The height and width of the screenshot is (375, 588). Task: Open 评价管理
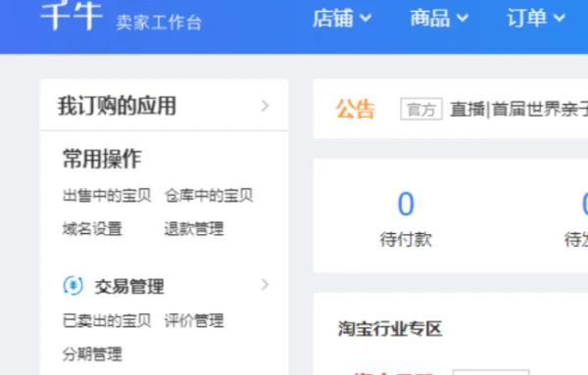[194, 321]
